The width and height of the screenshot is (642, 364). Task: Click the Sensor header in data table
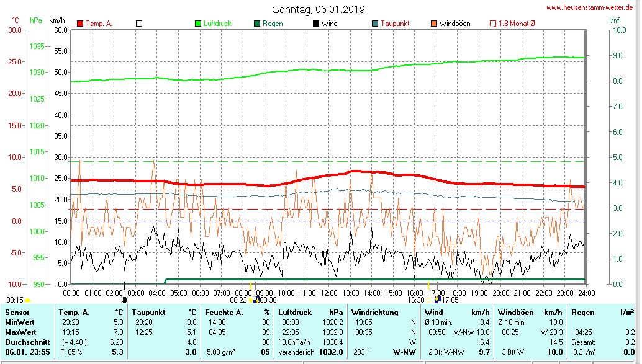17,313
